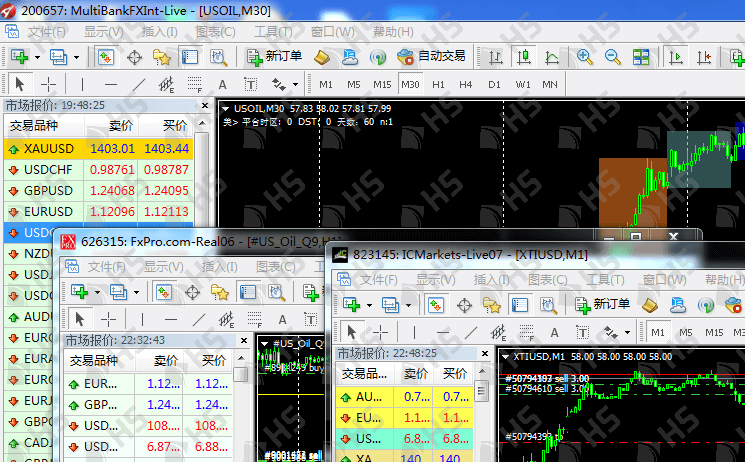Toggle Market Watch panel icon in MultiBank toolbar
Screen dimensions: 745x462
(x=105, y=57)
